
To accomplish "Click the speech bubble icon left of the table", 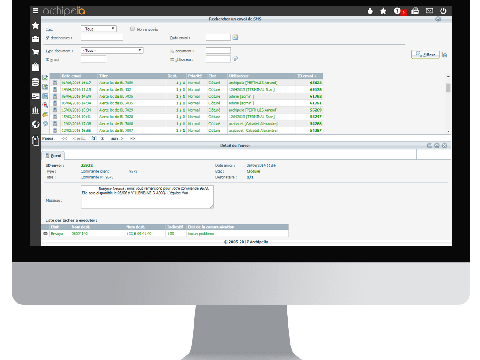I will 45,124.
